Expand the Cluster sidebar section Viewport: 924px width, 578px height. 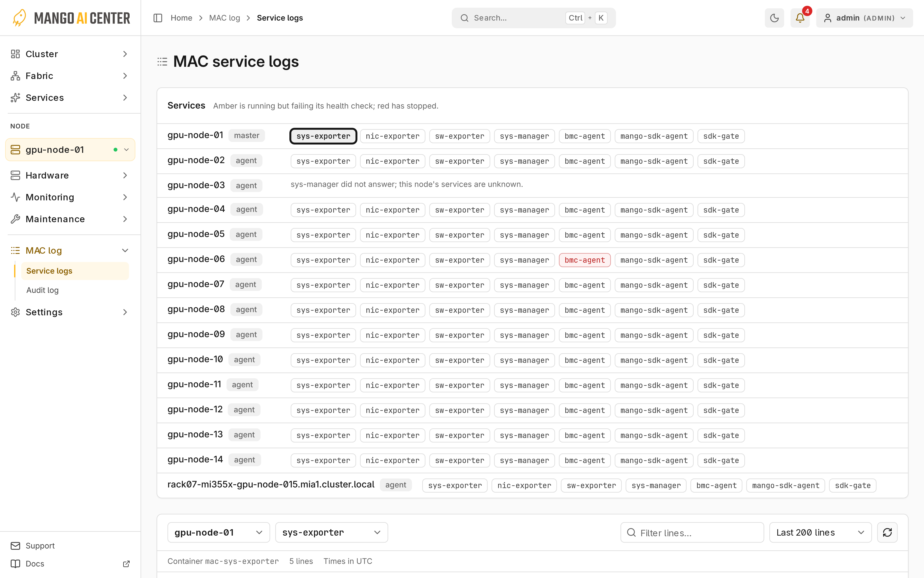(70, 54)
